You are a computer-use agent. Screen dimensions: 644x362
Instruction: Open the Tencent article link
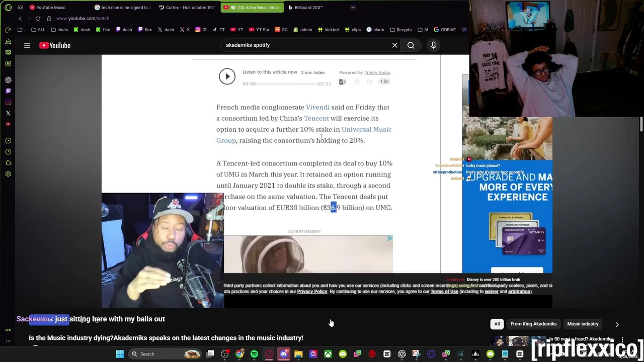[x=316, y=118]
